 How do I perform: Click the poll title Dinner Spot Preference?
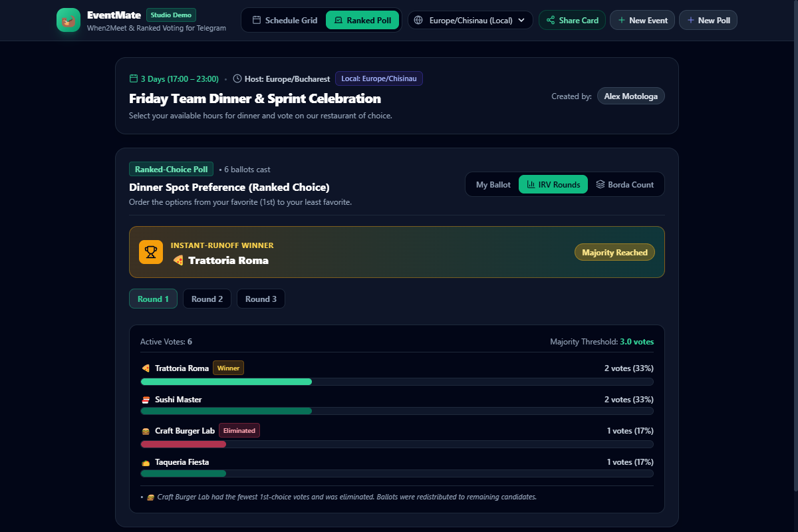229,187
